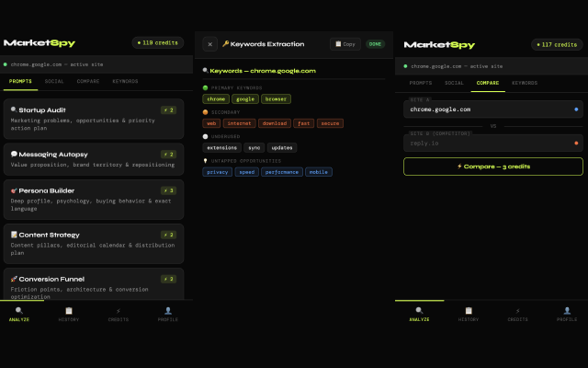The width and height of the screenshot is (588, 368).
Task: Click orange dot next to Secondary label
Action: tap(205, 112)
